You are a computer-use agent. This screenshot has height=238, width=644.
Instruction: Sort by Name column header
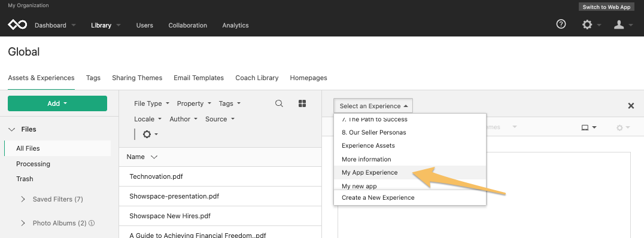coord(142,157)
